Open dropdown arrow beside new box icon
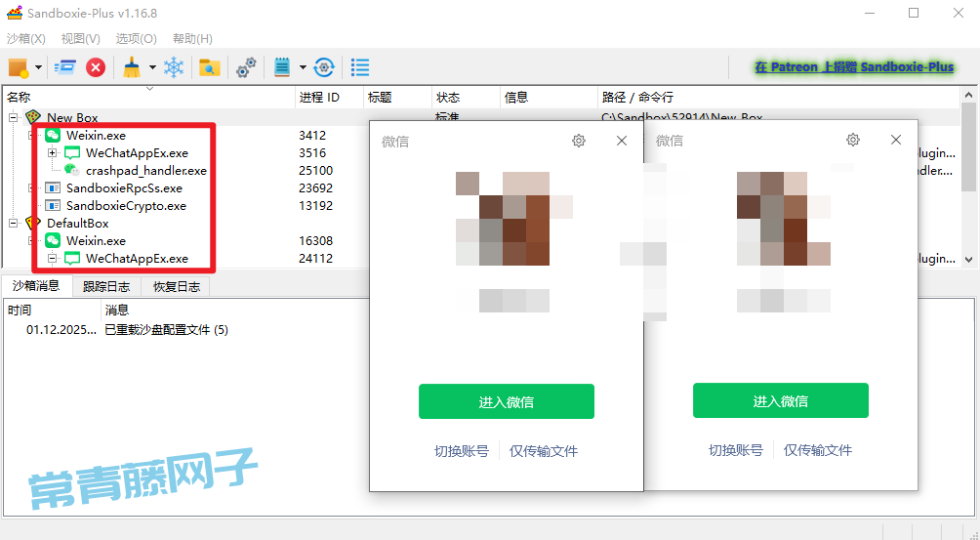The image size is (980, 540). tap(39, 68)
